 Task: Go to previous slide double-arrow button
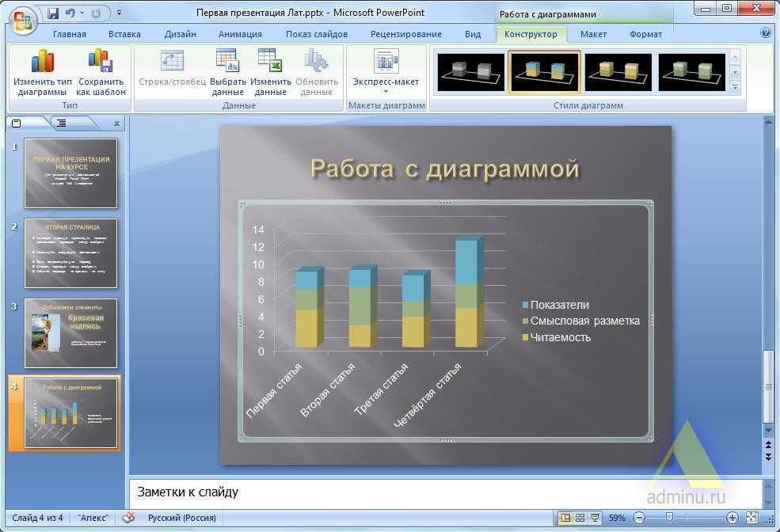coord(769,445)
